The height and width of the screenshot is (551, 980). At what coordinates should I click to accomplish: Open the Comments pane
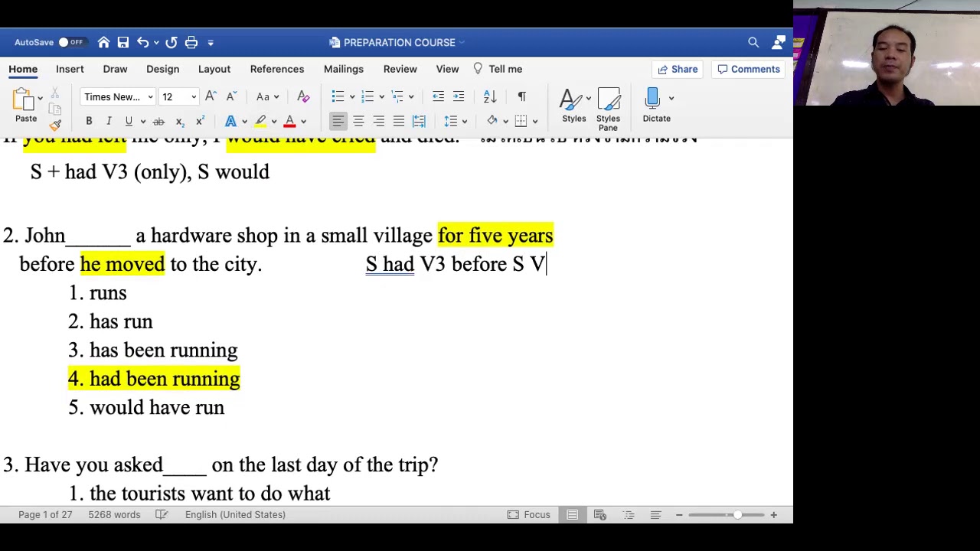[749, 69]
